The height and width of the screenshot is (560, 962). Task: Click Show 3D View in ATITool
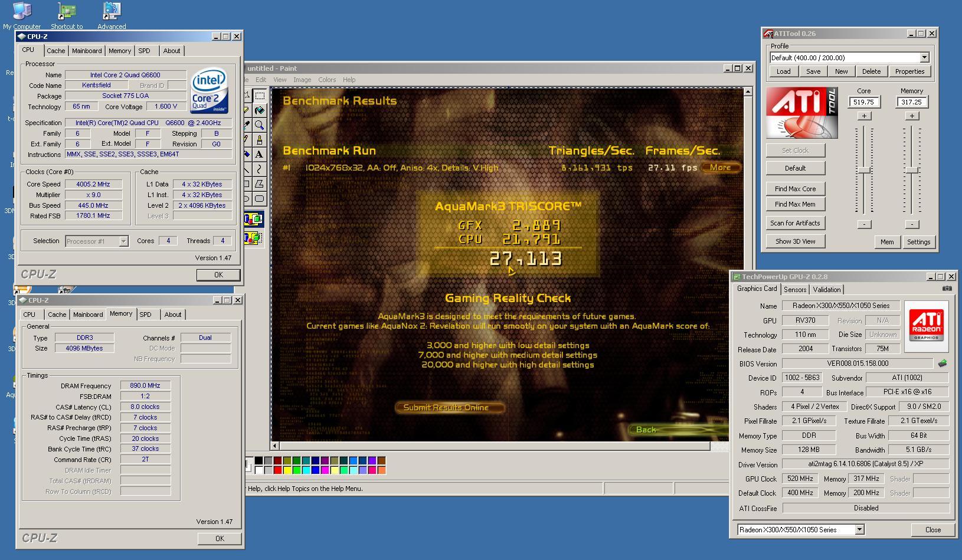[x=796, y=241]
